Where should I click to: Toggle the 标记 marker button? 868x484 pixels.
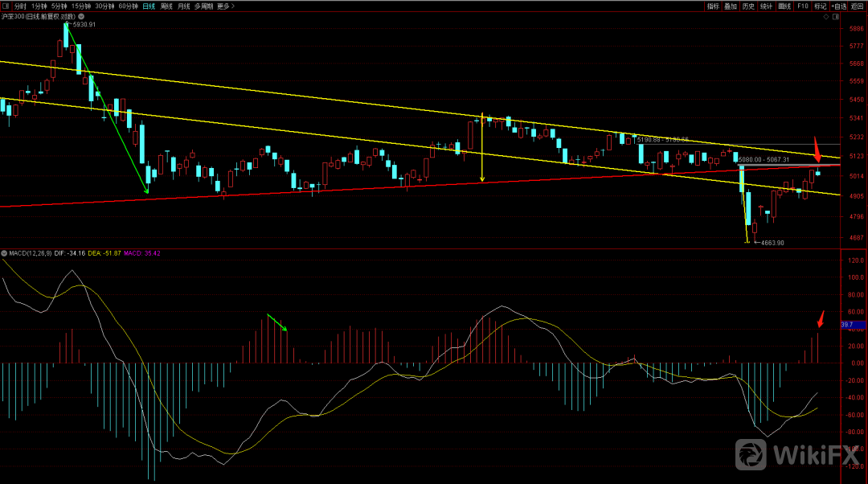point(820,6)
